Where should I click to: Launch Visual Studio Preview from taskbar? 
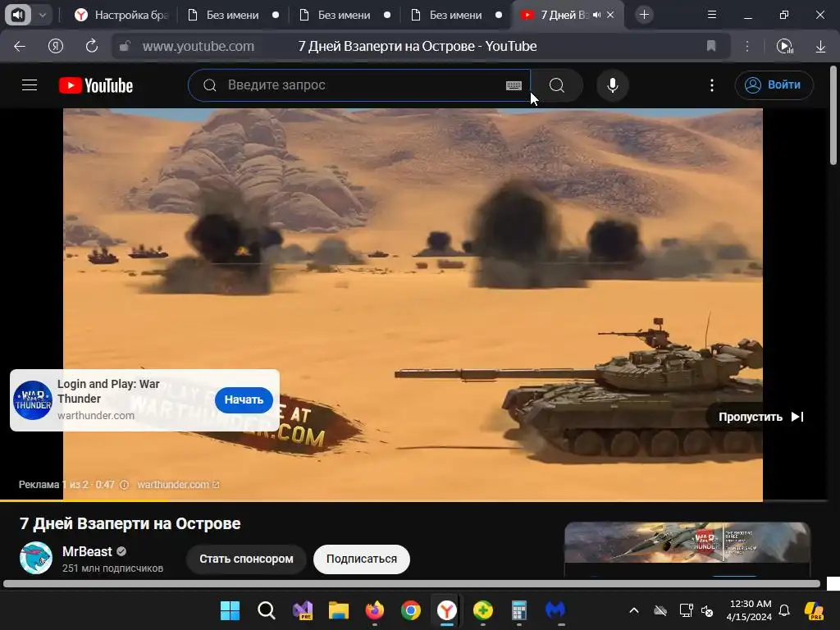click(303, 610)
